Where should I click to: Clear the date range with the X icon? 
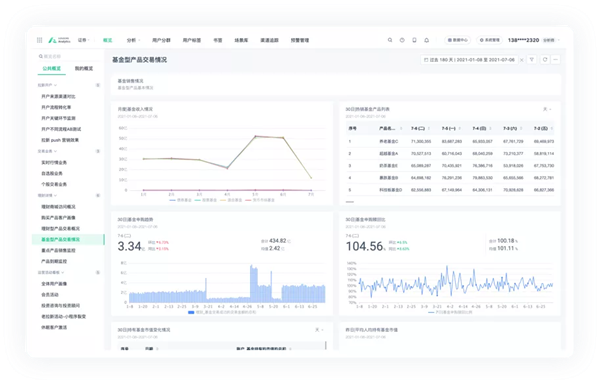coord(522,60)
